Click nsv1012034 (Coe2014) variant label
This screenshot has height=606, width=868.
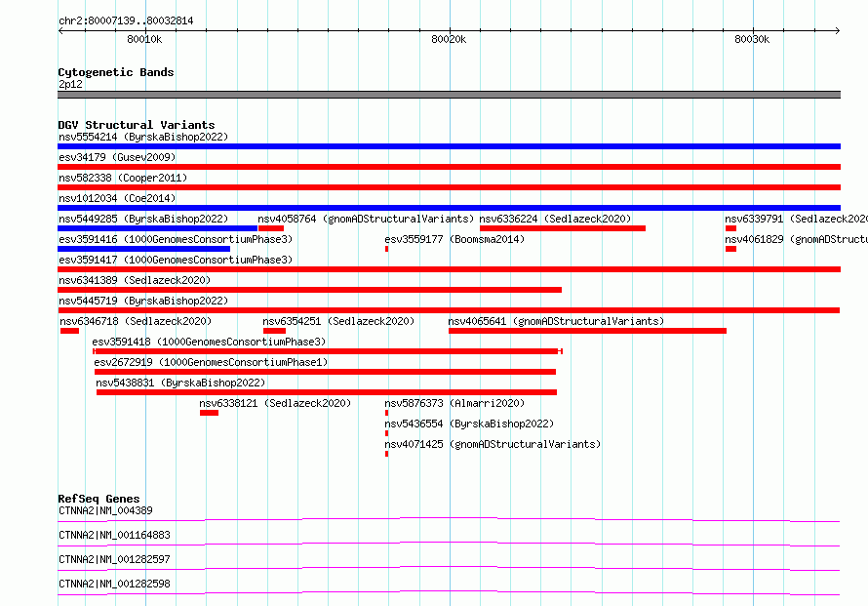pyautogui.click(x=117, y=198)
